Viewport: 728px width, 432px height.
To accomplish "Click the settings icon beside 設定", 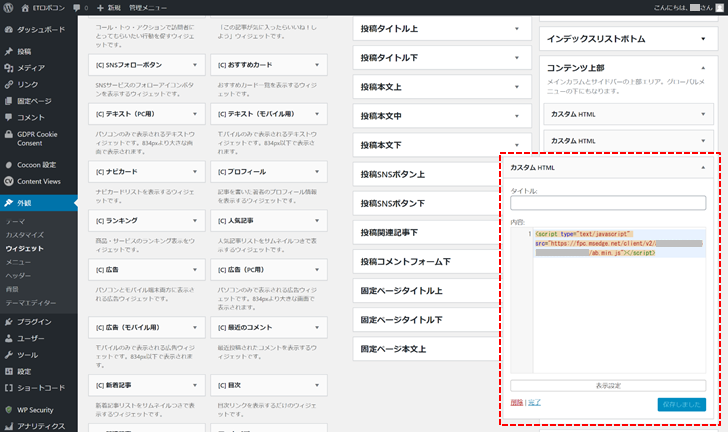I will (8, 371).
